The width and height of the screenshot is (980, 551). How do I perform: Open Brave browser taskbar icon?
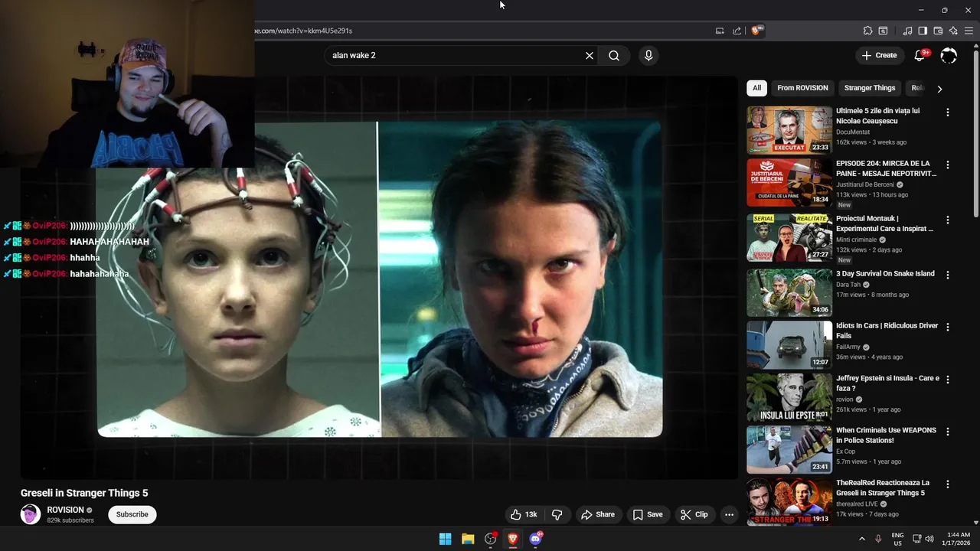click(513, 539)
